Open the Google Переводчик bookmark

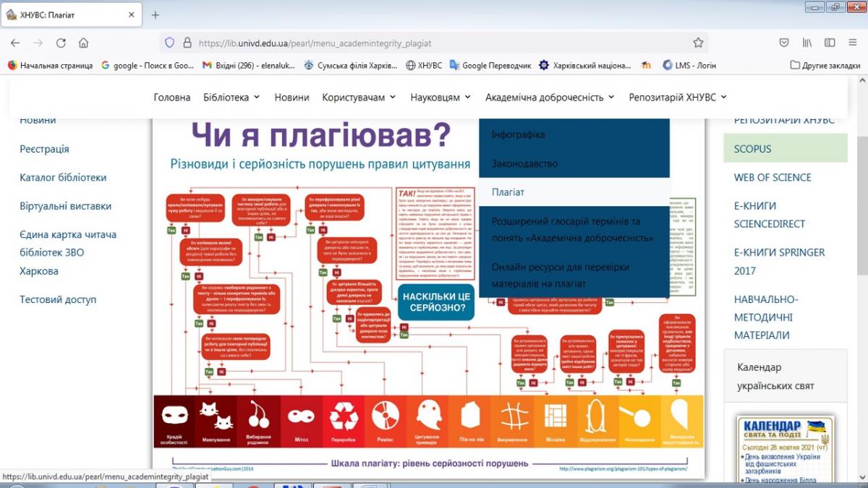(x=490, y=65)
